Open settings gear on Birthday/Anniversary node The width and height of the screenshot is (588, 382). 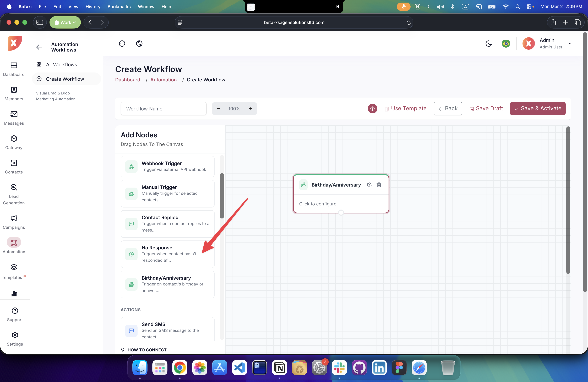369,185
